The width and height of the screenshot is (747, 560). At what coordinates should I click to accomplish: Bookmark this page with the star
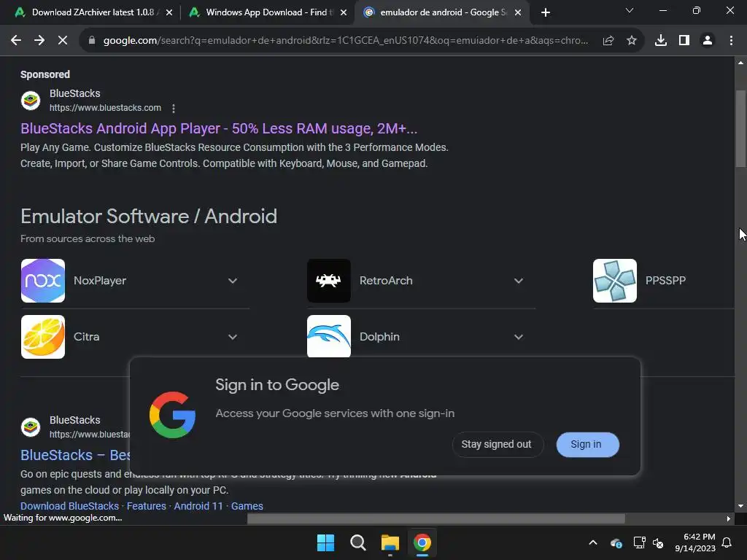pos(632,41)
